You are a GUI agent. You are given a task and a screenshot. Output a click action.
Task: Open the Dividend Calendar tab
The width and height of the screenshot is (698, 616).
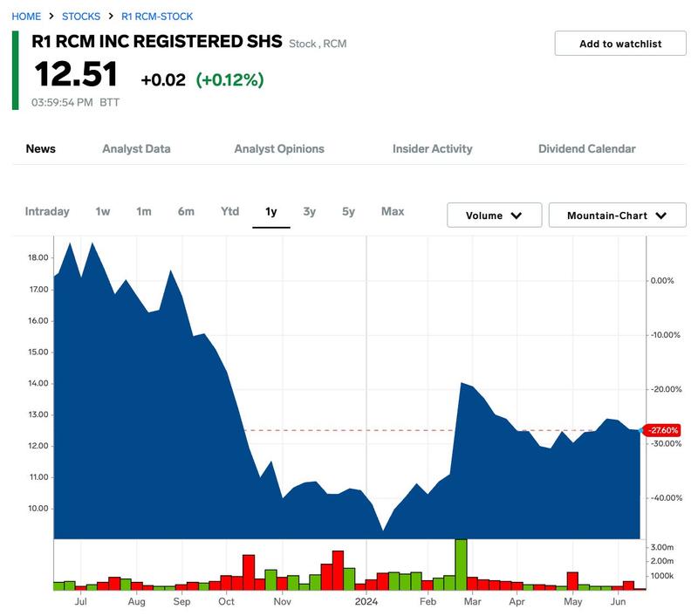coord(586,148)
